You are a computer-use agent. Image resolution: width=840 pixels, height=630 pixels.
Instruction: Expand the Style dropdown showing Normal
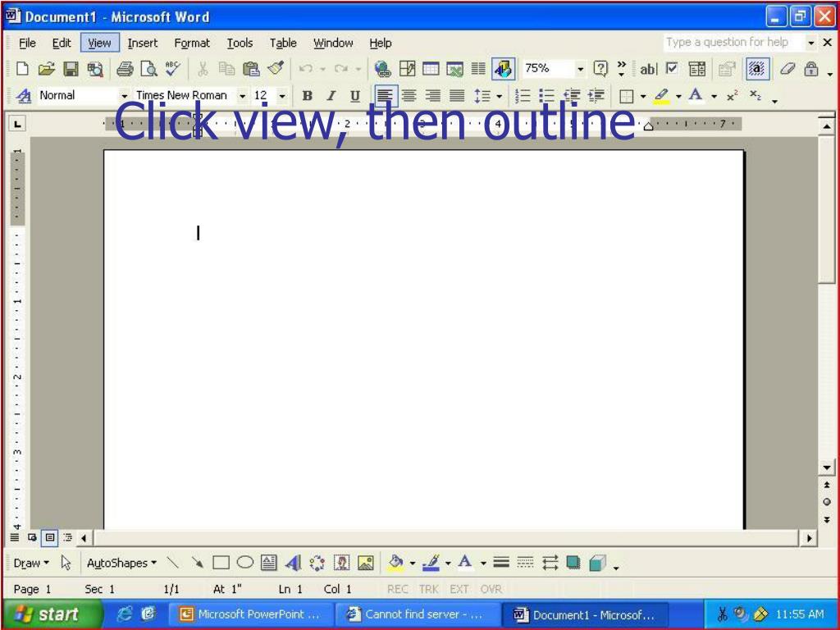pyautogui.click(x=125, y=97)
